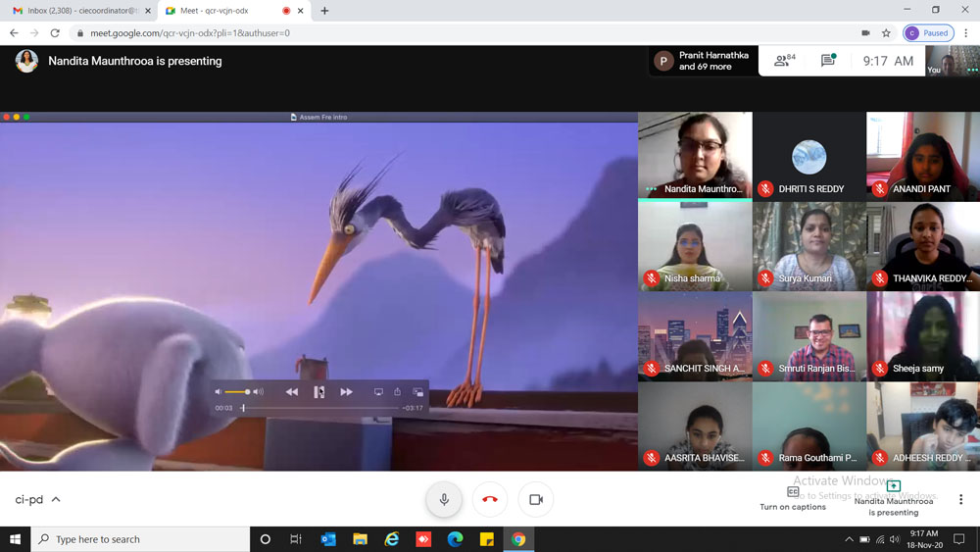Click the system tray volume icon

click(895, 539)
